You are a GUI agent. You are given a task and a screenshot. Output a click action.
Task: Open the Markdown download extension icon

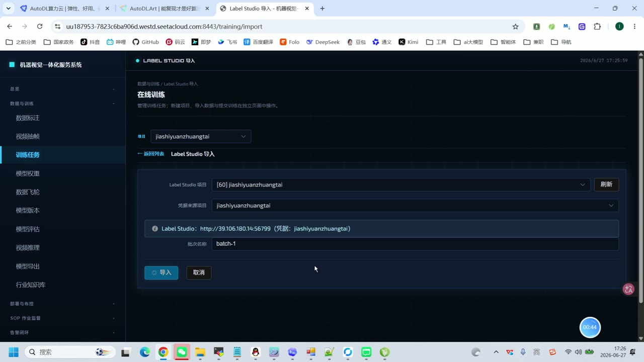[x=567, y=27]
